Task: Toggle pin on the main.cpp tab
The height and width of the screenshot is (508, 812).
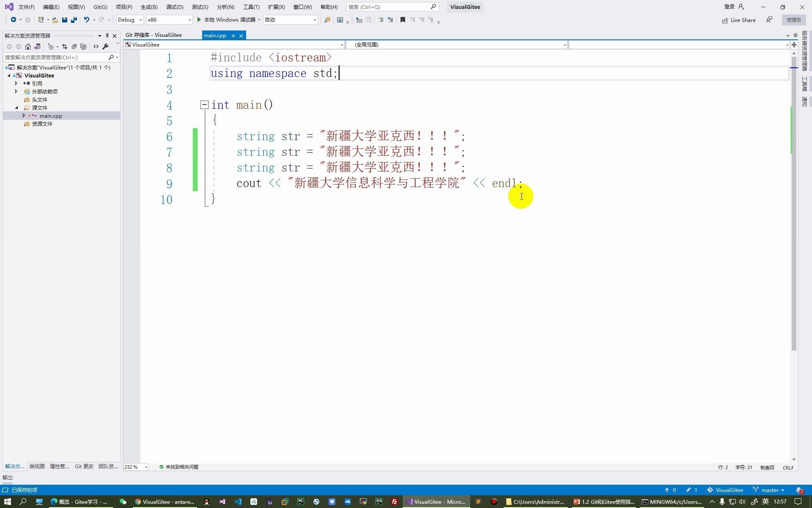Action: (x=233, y=36)
